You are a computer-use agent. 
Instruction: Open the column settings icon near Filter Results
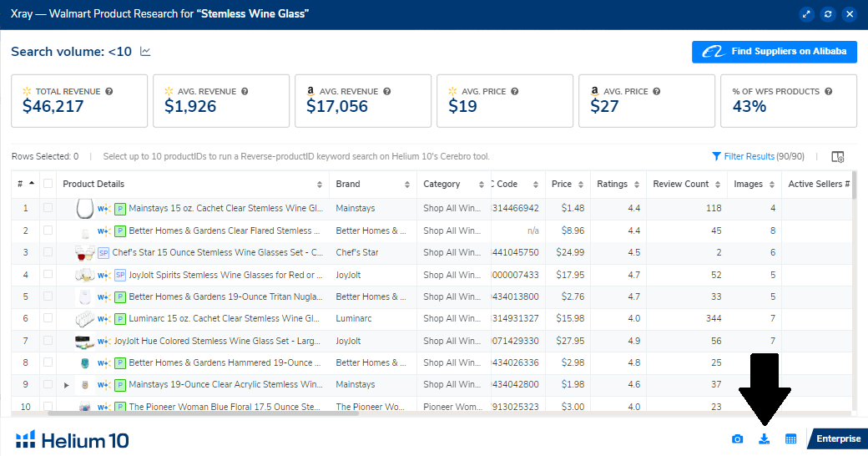(838, 157)
